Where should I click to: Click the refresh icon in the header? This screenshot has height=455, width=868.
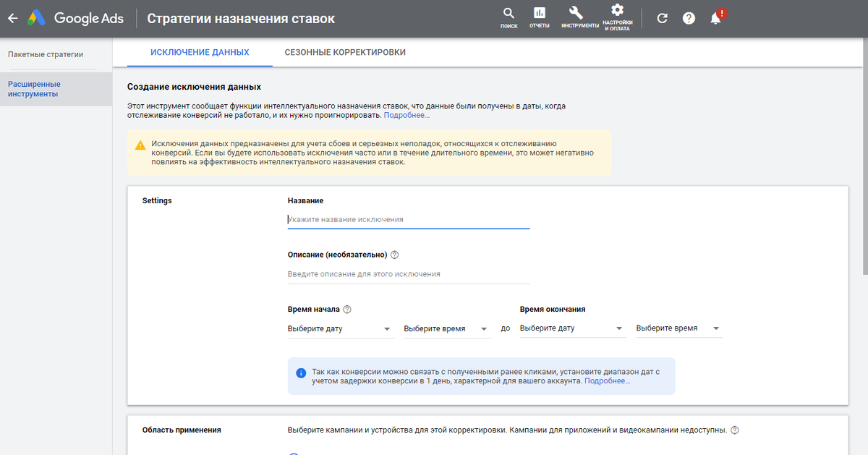[662, 18]
